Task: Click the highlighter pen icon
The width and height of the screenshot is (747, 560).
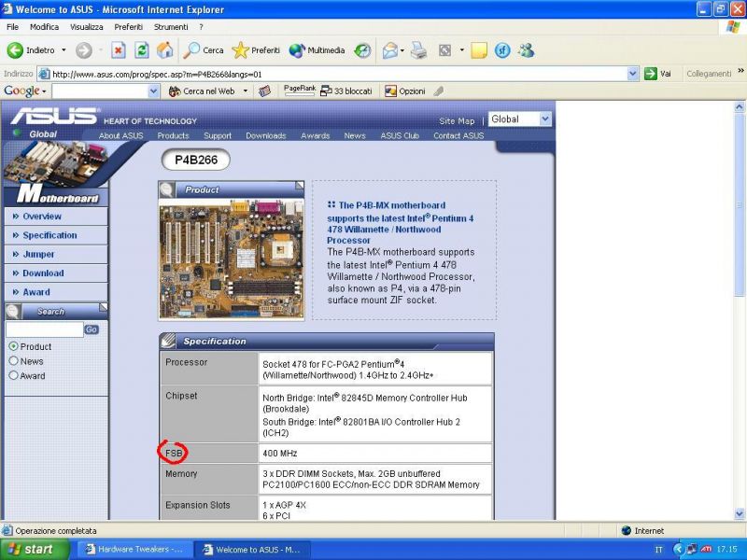Action: pos(439,91)
